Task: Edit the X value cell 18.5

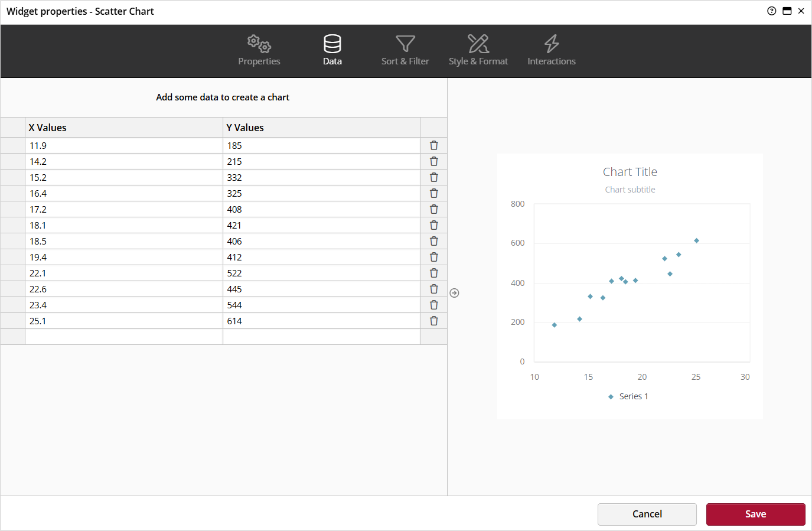Action: click(x=124, y=241)
